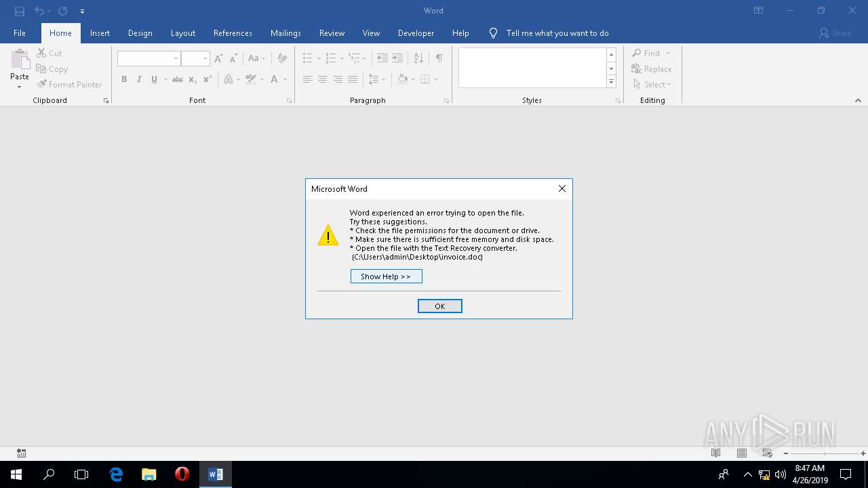Click Ribbon Display Options icon

[x=758, y=11]
